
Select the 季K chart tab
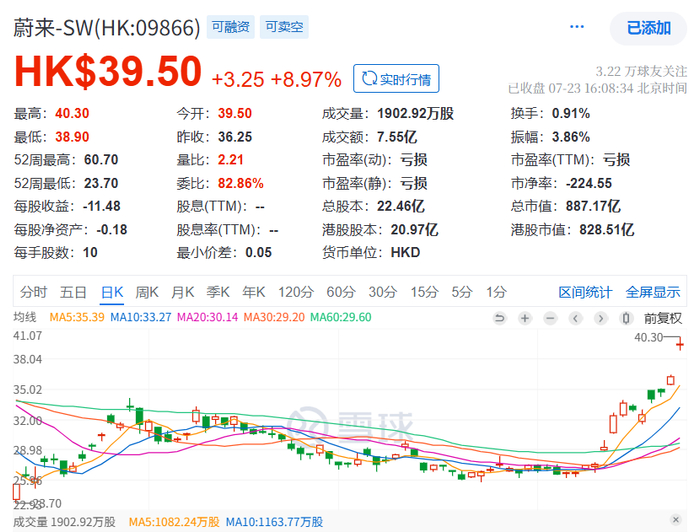[x=218, y=292]
